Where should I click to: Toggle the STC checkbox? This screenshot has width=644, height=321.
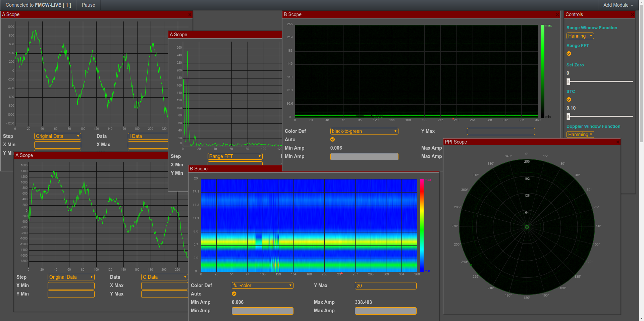tap(569, 99)
